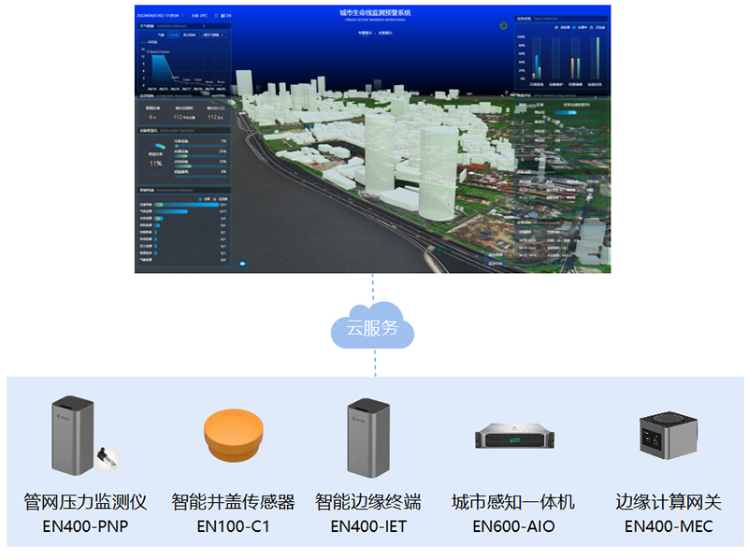
Task: Switch to the 全景展示 tab
Action: tap(385, 32)
